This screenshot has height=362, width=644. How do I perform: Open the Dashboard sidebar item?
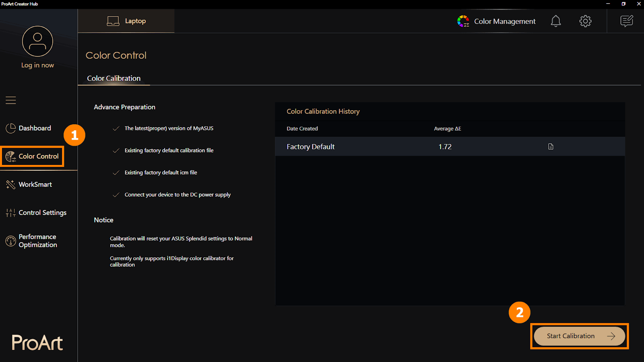point(29,128)
